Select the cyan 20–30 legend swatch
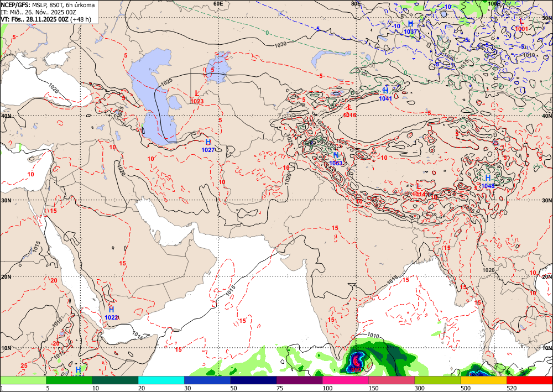Screen dimensions: 553x392 pos(161,380)
